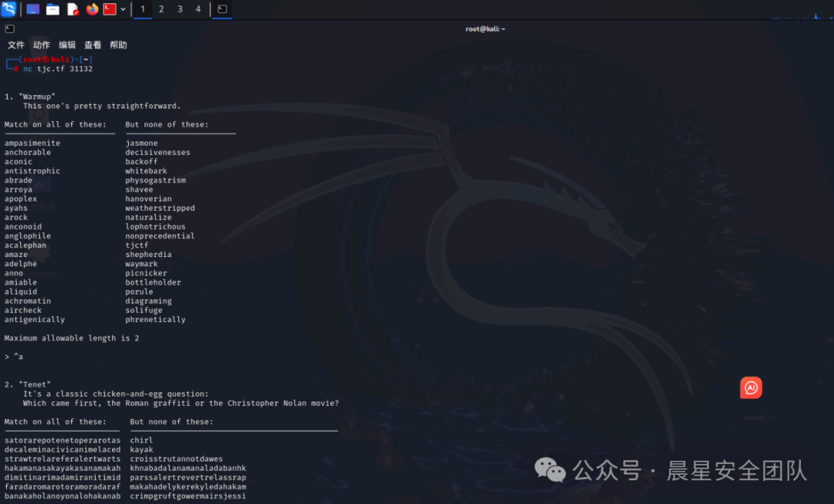This screenshot has height=504, width=834.
Task: Switch to workspace 3
Action: tap(180, 9)
